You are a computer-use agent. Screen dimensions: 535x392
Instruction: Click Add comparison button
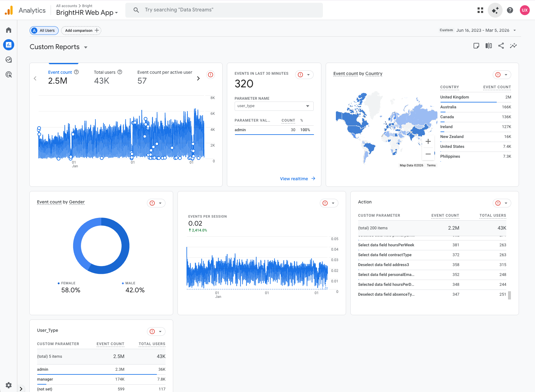point(81,31)
